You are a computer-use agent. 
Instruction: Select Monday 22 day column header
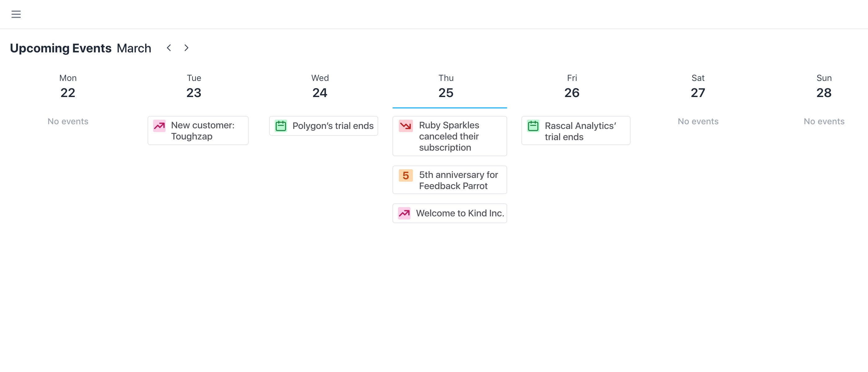coord(68,86)
